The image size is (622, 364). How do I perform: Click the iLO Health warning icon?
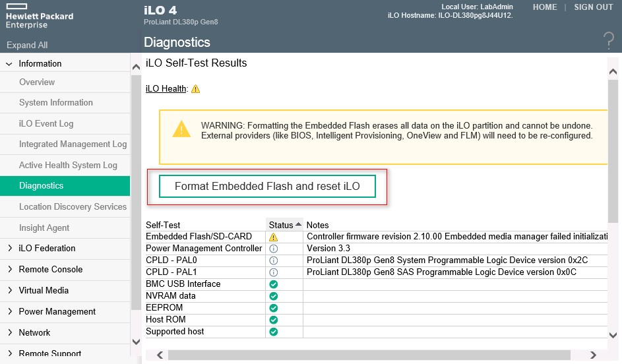coord(195,89)
